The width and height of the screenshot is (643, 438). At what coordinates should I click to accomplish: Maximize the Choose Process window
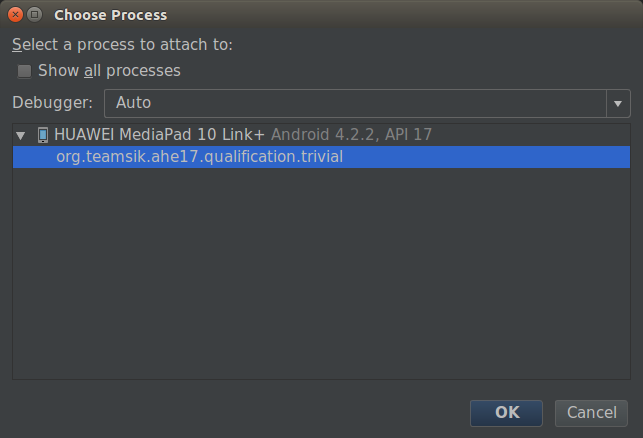tap(35, 15)
